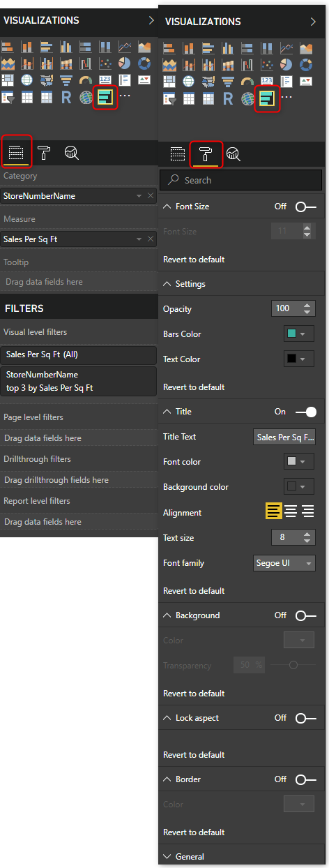Enable the Lock aspect switch
The height and width of the screenshot is (868, 329).
tap(305, 717)
